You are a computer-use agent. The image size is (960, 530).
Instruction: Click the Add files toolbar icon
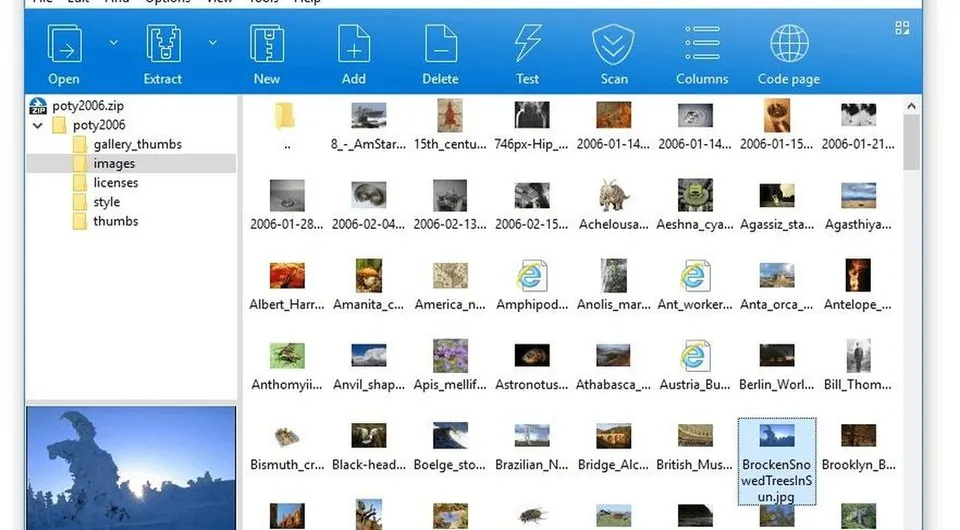(354, 44)
